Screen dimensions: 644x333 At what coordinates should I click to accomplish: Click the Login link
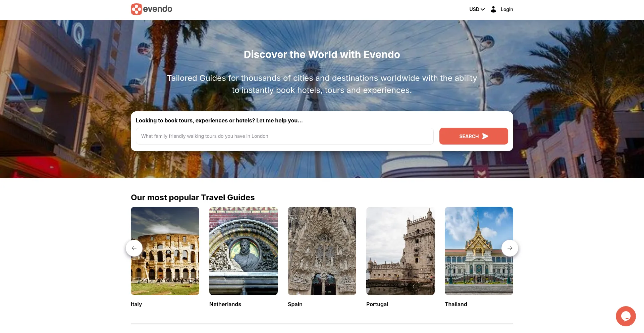pos(506,9)
